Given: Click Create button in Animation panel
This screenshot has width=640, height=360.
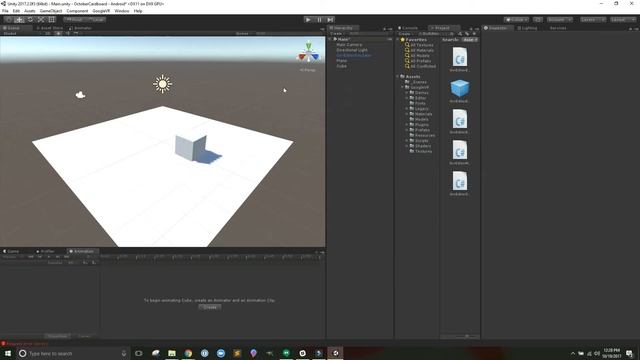Looking at the screenshot, I should 210,307.
